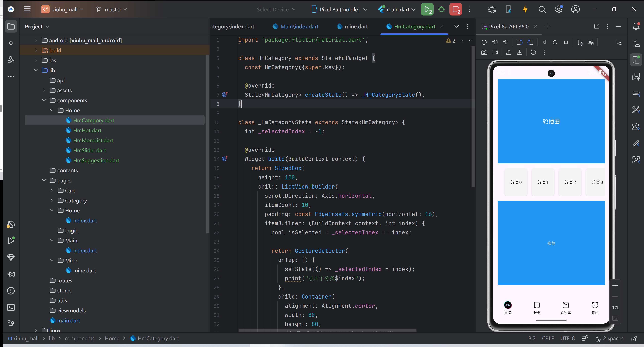Close the HmCategory.dart tab
This screenshot has width=644, height=347.
[442, 26]
